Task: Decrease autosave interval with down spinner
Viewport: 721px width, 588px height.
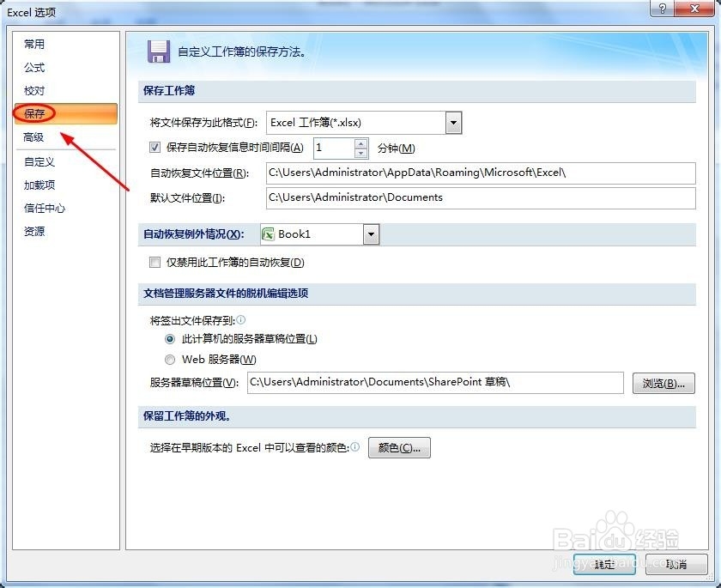Action: tap(361, 154)
